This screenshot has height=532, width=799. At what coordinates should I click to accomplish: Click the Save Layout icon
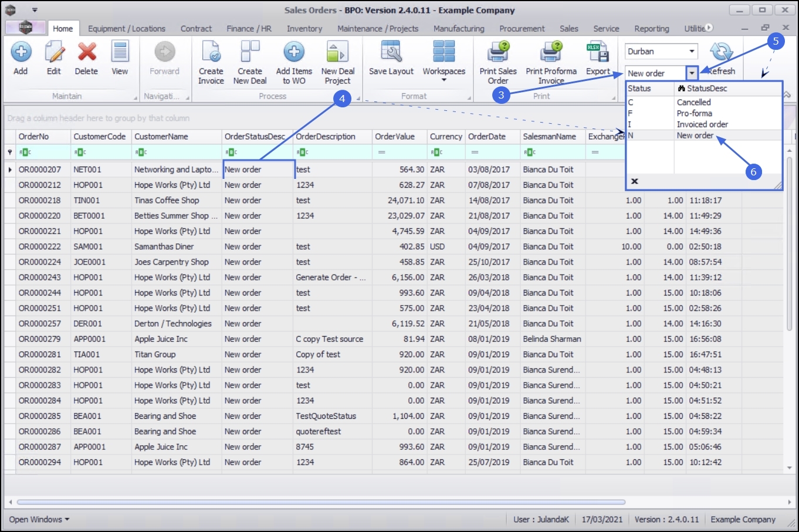391,52
